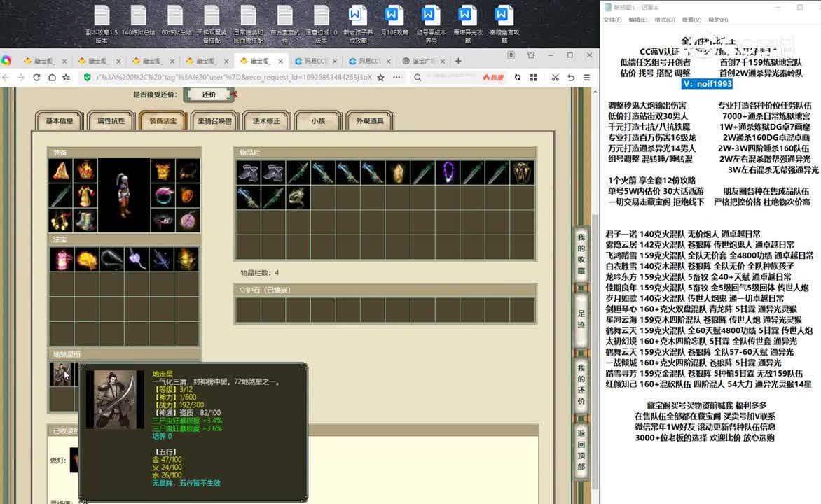Open Notepad's 格式(O) menu

(x=665, y=20)
